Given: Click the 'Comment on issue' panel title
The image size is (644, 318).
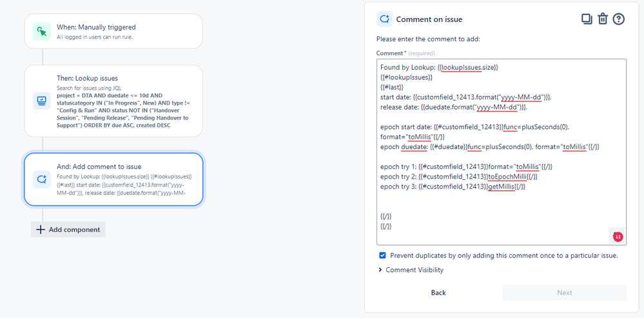Looking at the screenshot, I should (429, 19).
